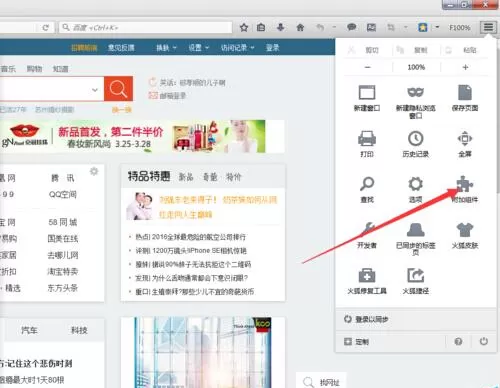Click the undo closed tab arrow icon

320,27
